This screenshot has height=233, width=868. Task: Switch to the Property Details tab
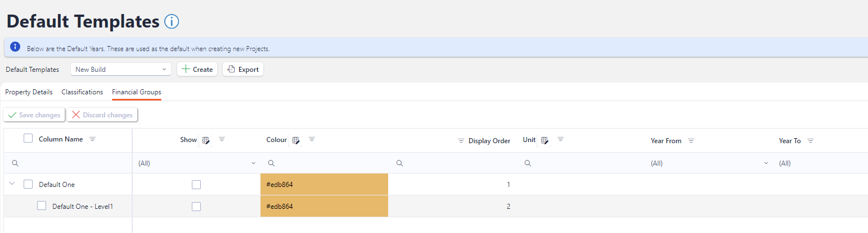29,92
